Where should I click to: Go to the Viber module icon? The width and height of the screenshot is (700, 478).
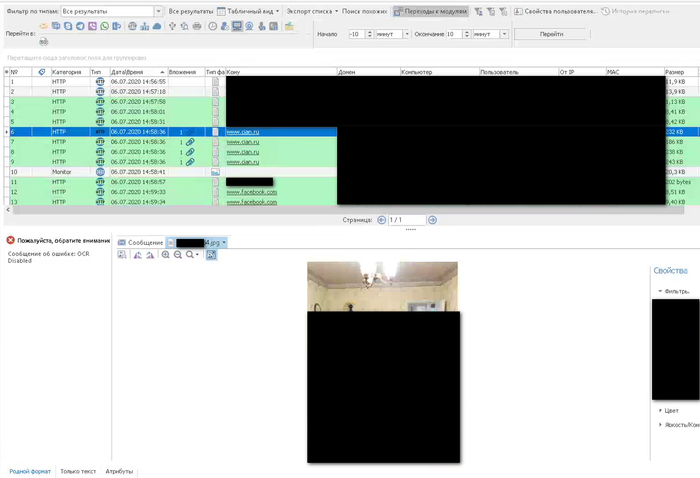tap(92, 26)
